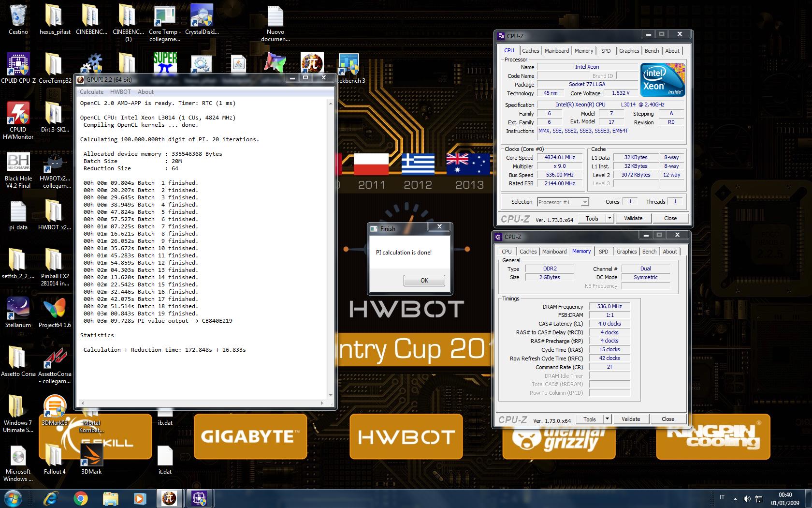Open the hexus_pifast folder
The width and height of the screenshot is (812, 508).
[55, 19]
